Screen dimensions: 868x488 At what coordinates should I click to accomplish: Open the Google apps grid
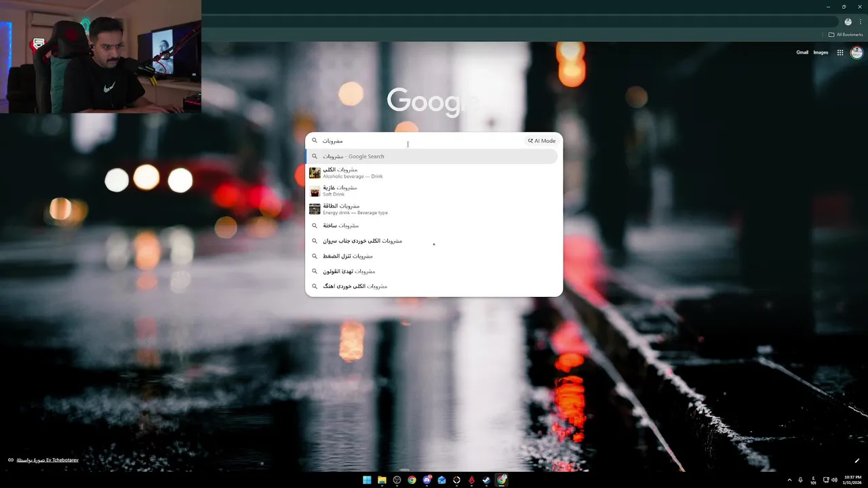(840, 52)
